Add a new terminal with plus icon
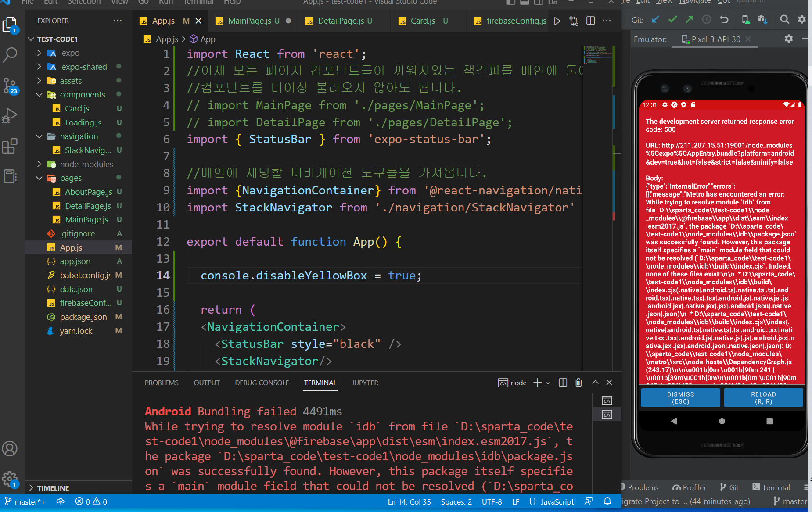812x512 pixels. point(537,383)
